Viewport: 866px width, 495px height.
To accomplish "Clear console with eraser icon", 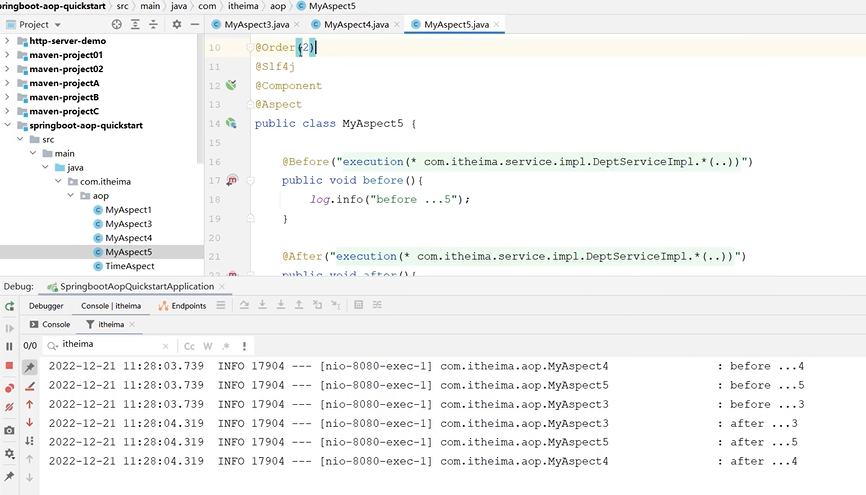I will 30,387.
